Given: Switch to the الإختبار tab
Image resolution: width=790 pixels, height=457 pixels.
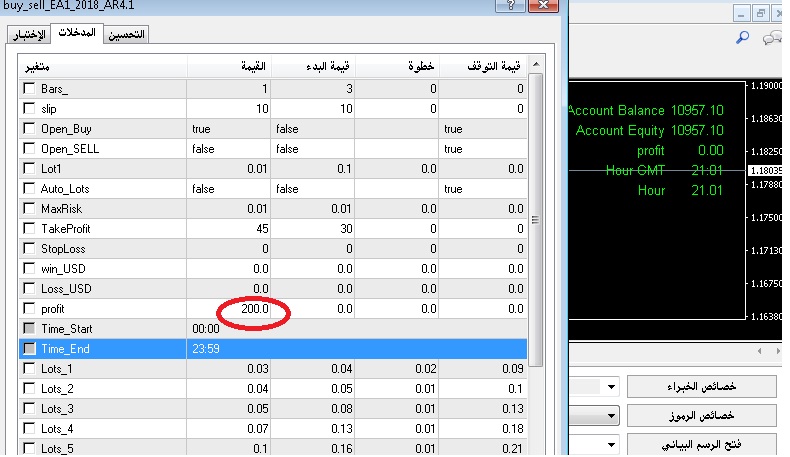Looking at the screenshot, I should pos(28,35).
